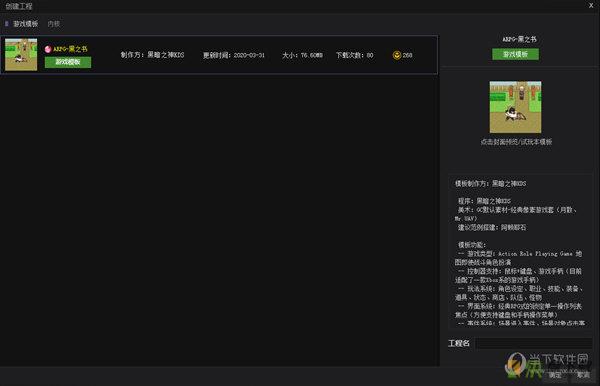Click the 制作方: 黑暗之神KDS text
Viewport: 600px width, 386px height.
point(152,55)
